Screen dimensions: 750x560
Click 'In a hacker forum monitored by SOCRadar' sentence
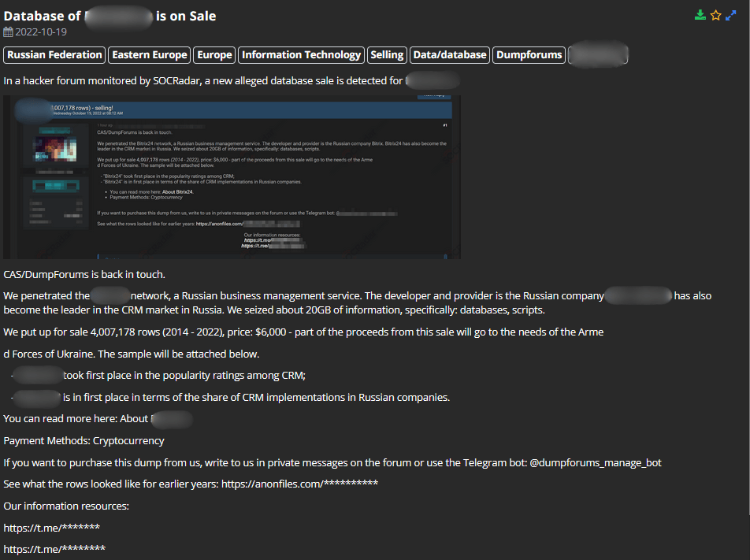pyautogui.click(x=231, y=81)
